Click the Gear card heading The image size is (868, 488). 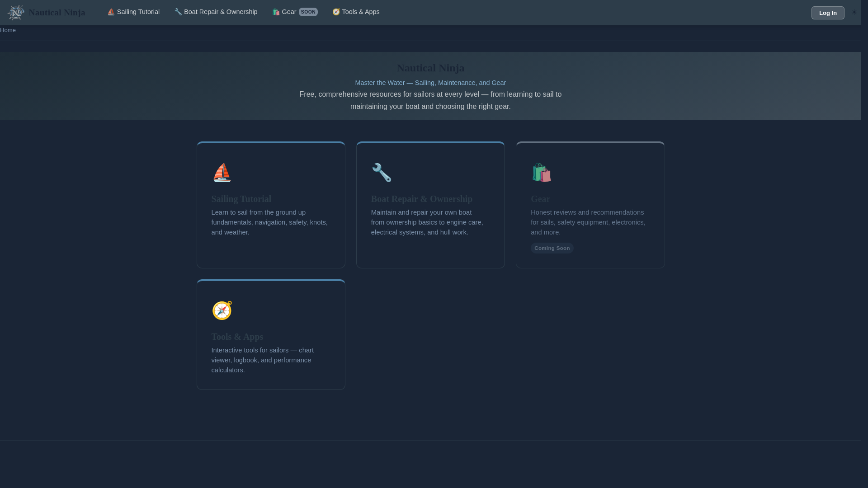click(x=540, y=199)
